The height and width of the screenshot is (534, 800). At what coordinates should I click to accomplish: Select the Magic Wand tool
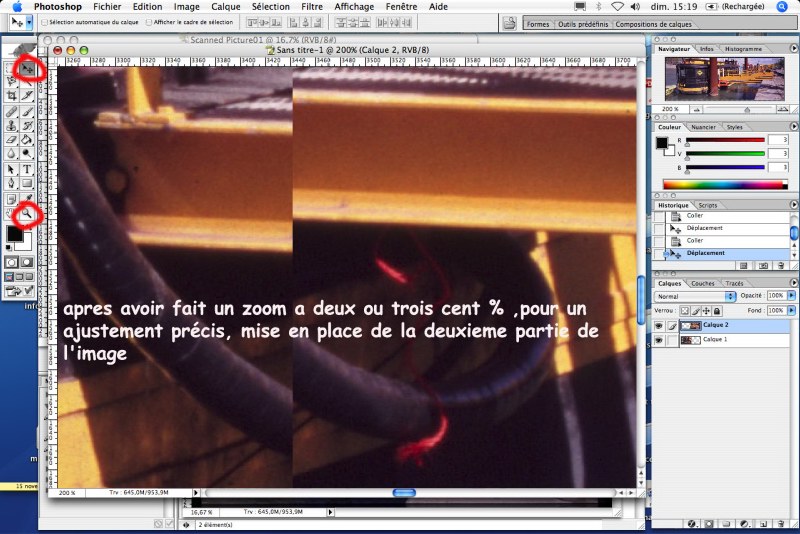coord(27,82)
